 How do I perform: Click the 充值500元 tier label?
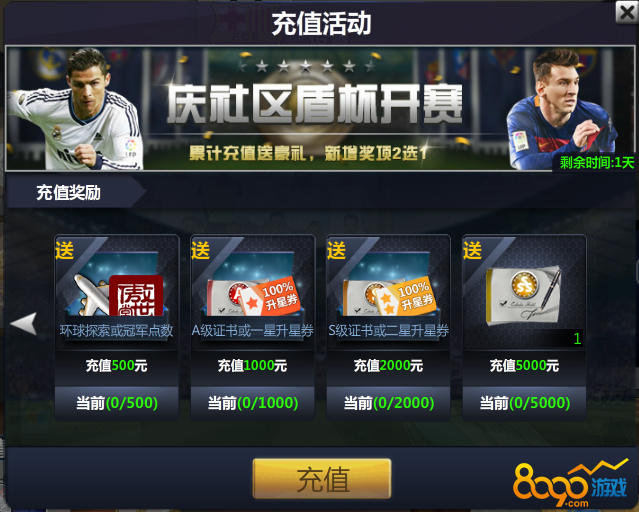[117, 365]
